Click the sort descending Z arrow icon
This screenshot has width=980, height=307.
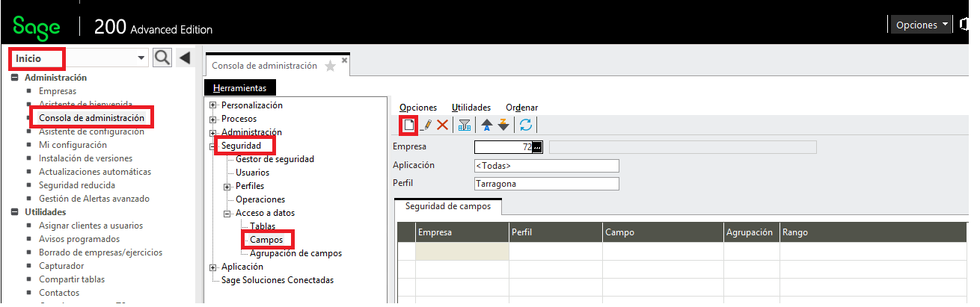pos(503,125)
